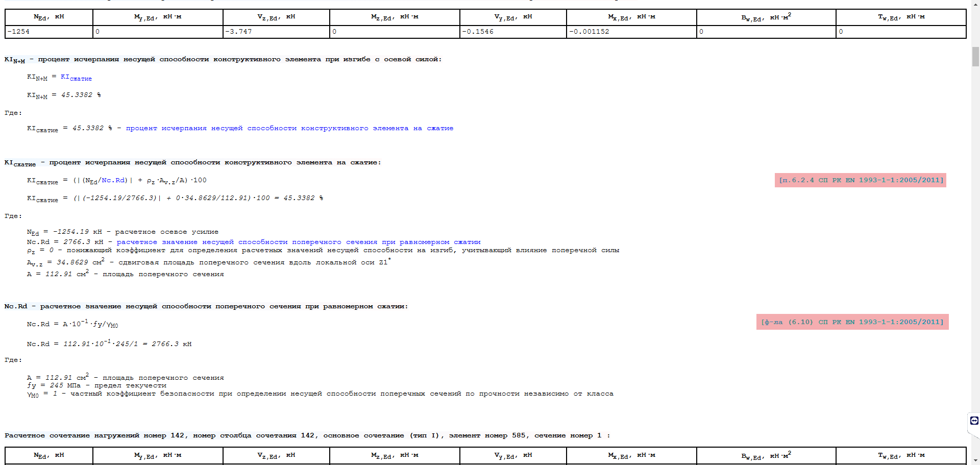The width and height of the screenshot is (980, 465).
Task: Click the 'KI N+M = 45.3382 %' result line
Action: point(64,95)
